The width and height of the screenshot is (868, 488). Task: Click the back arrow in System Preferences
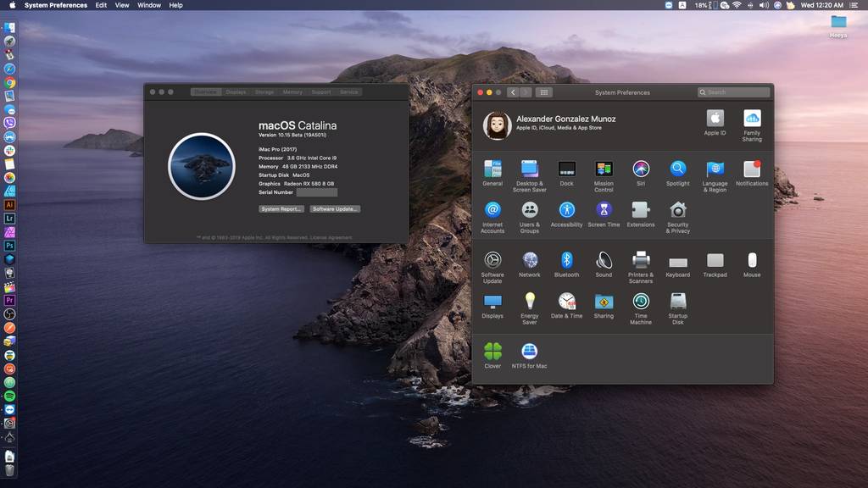[x=513, y=92]
